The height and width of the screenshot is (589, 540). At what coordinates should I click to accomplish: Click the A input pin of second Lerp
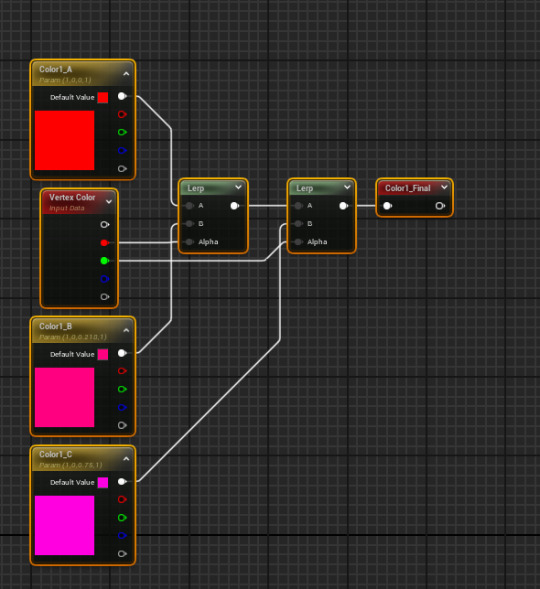(x=298, y=205)
